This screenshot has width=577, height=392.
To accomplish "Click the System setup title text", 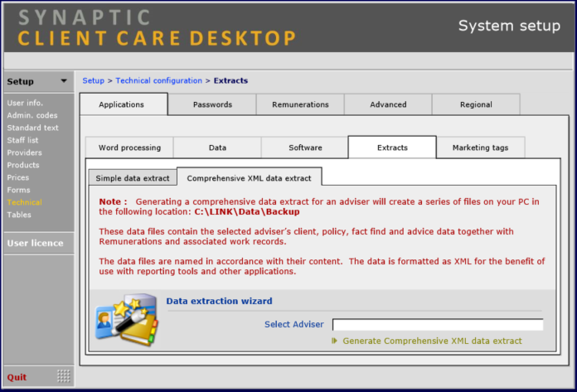I will (509, 26).
